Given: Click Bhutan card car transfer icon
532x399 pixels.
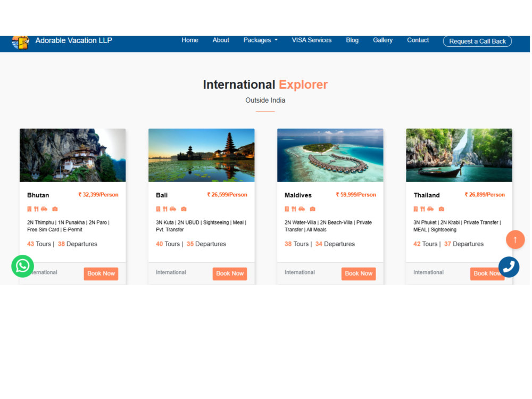Looking at the screenshot, I should click(x=44, y=209).
